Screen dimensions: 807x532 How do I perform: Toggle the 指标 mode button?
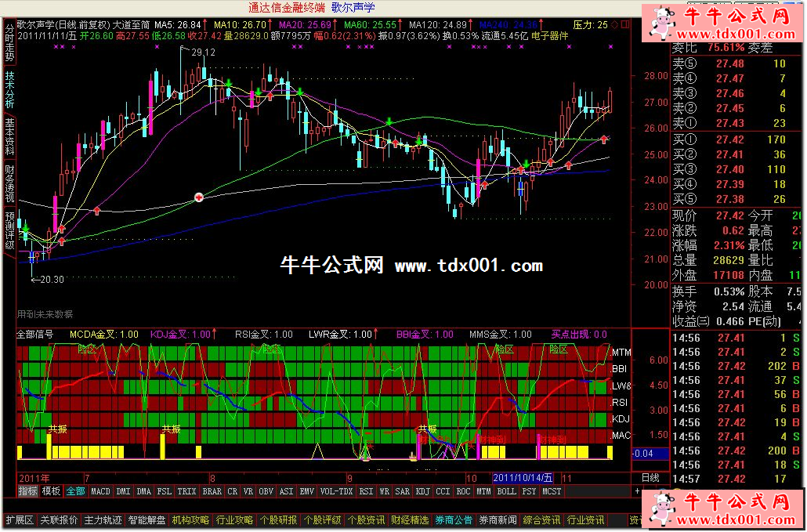28,492
